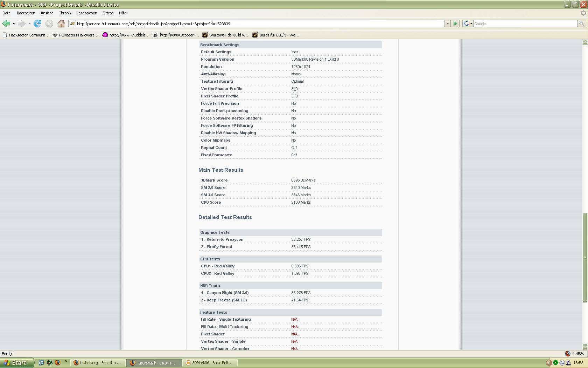This screenshot has height=368, width=588.
Task: Open the Builds für ELE/N bookmark
Action: point(276,35)
